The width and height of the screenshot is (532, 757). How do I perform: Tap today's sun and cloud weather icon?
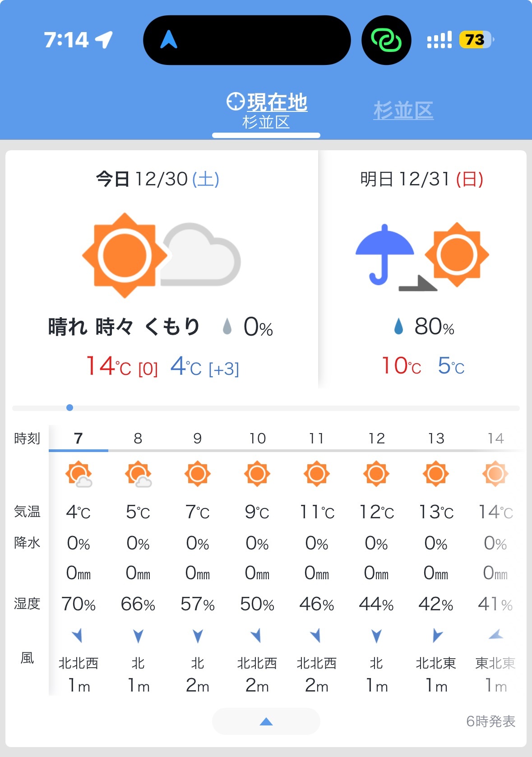click(161, 255)
